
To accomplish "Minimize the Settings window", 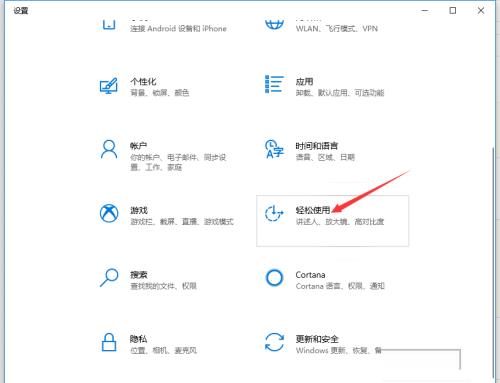I will coord(425,11).
